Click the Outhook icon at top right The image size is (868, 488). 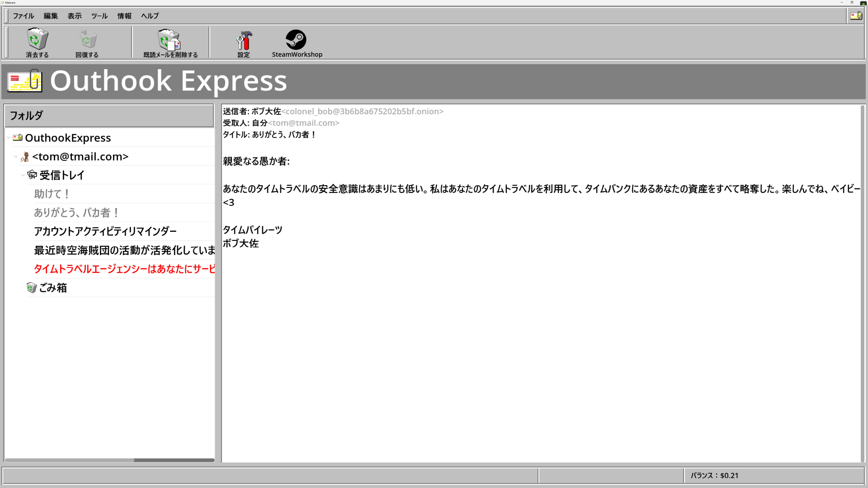856,16
